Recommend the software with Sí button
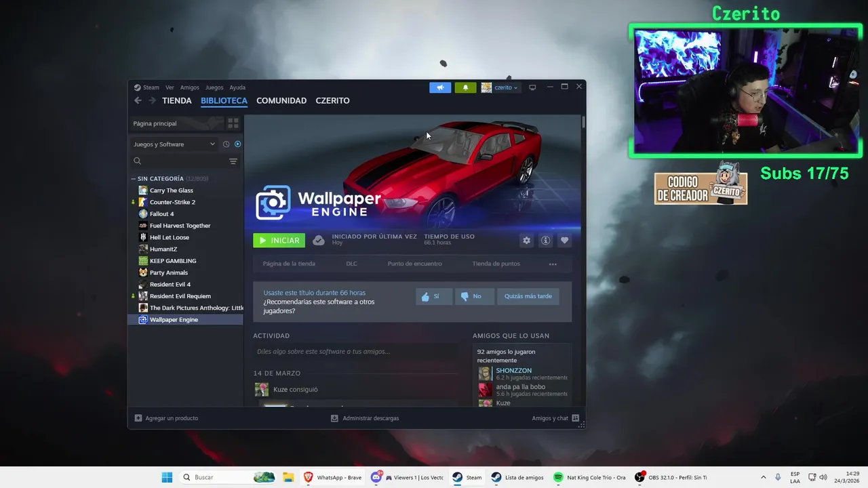 click(434, 296)
